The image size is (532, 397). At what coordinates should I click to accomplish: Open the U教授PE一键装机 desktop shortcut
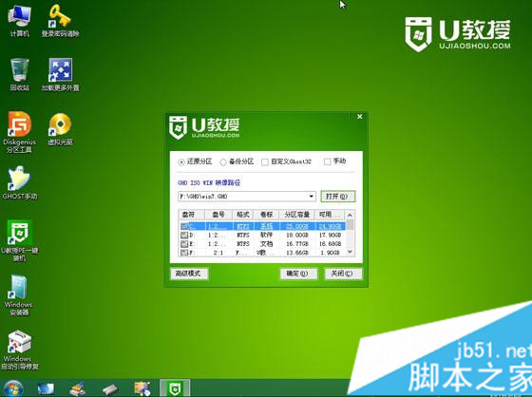coord(19,240)
